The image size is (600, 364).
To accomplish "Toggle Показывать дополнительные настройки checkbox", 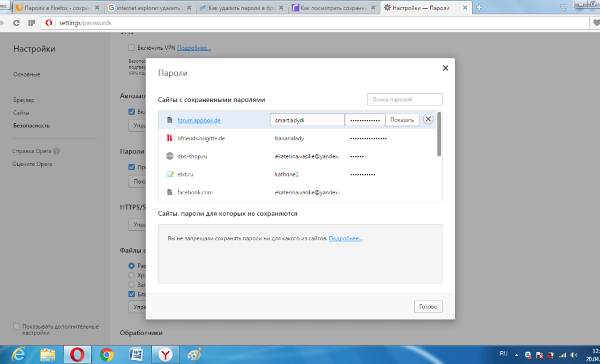I will coord(16,327).
